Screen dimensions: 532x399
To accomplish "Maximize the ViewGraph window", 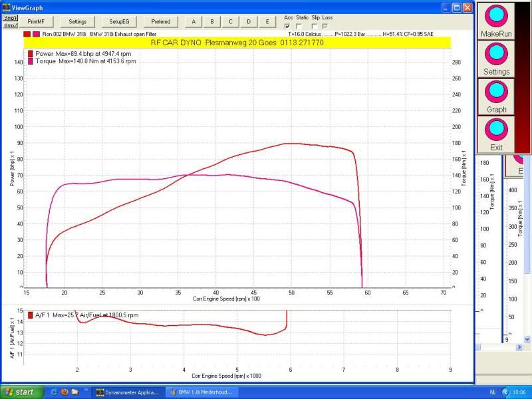I will (x=457, y=8).
